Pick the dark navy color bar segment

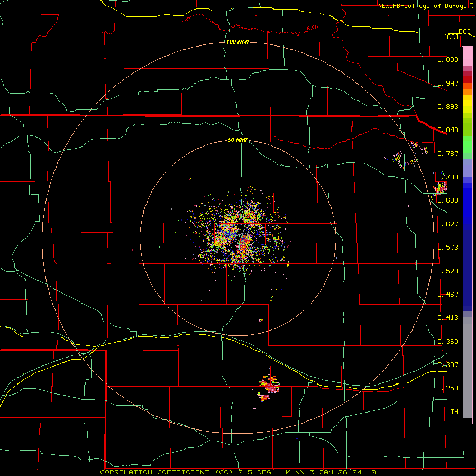(467, 270)
